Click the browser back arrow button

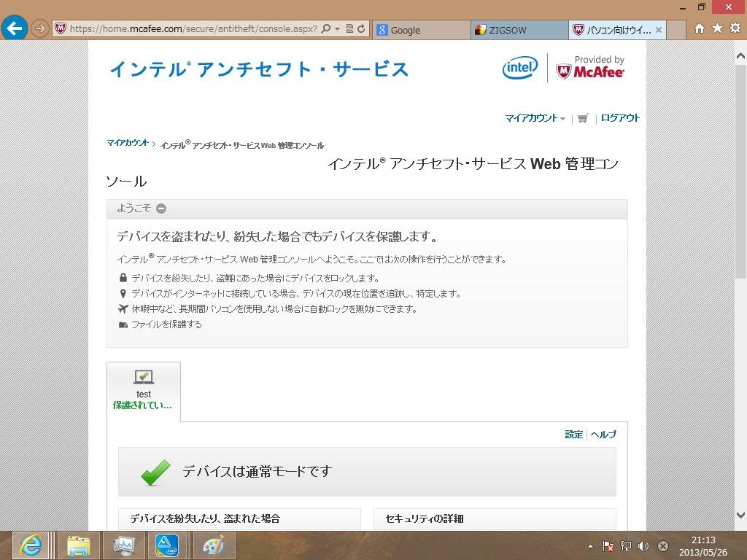pos(14,28)
